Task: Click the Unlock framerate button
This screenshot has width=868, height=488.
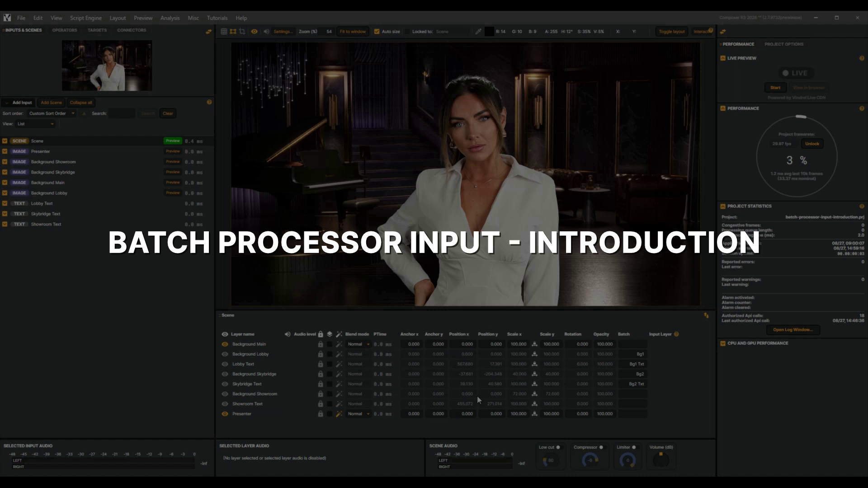Action: pyautogui.click(x=812, y=144)
